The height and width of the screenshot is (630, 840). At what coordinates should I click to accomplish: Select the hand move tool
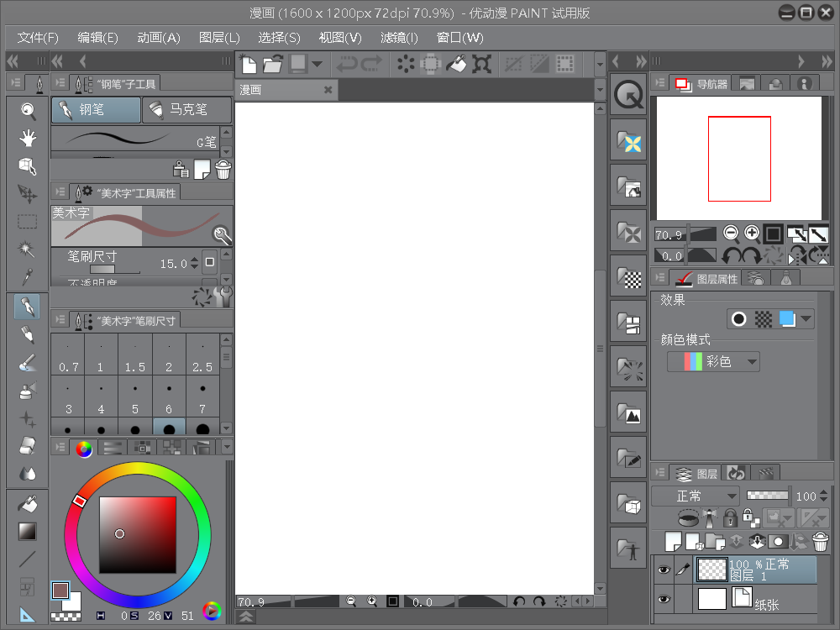click(x=28, y=139)
